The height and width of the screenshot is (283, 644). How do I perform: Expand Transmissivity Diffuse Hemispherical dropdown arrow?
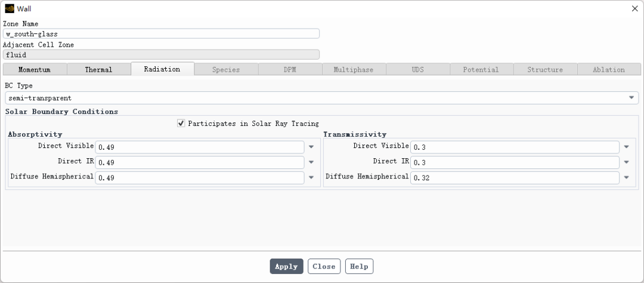[x=626, y=178]
